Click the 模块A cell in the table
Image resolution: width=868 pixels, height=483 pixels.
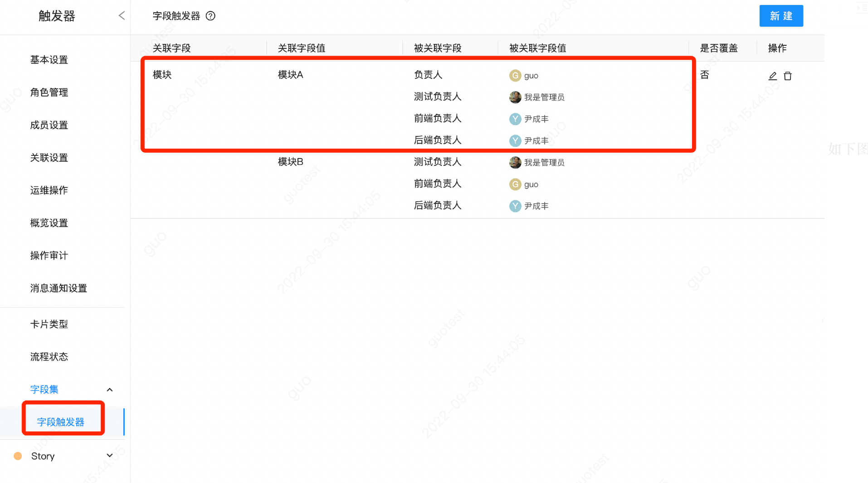(x=290, y=75)
